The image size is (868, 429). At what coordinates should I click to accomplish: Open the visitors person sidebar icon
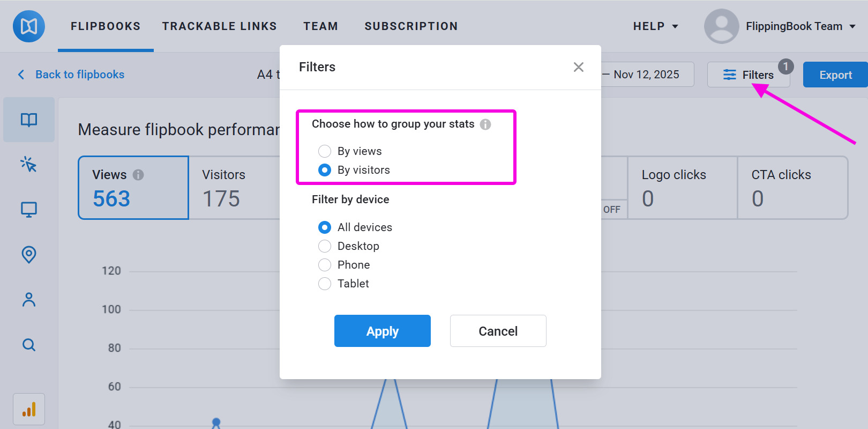29,299
